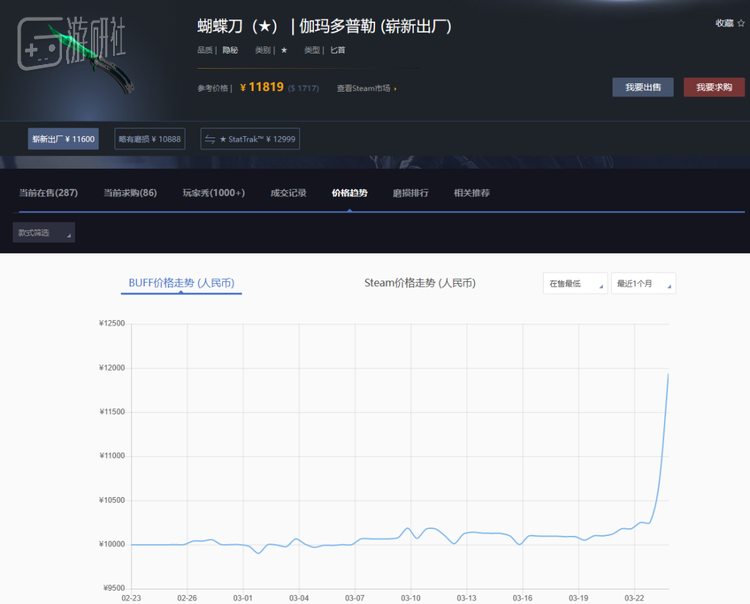750x604 pixels.
Task: Click the 我要出售 sell button
Action: pos(643,88)
